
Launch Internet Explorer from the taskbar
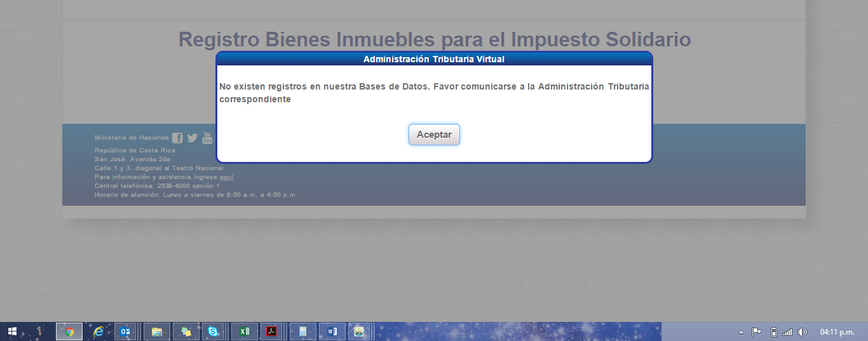coord(98,331)
